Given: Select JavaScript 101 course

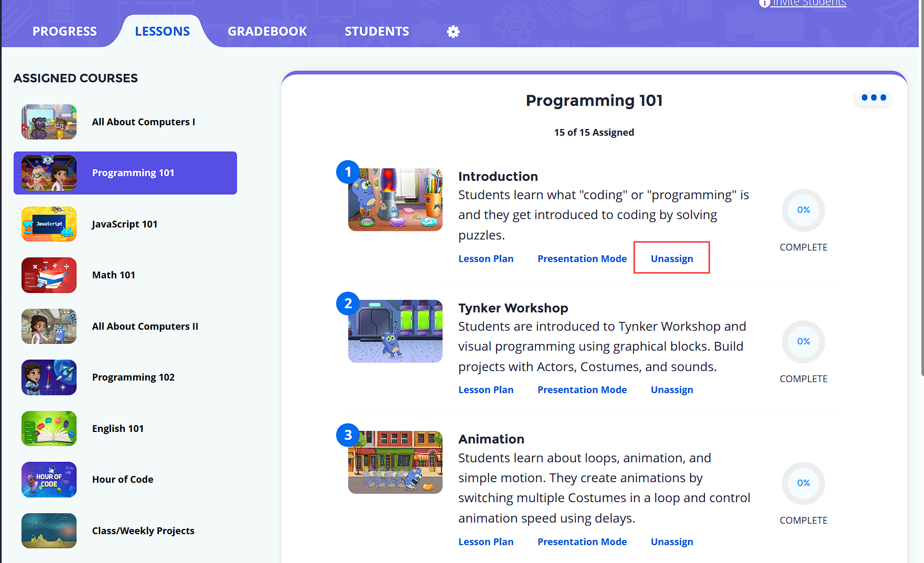Looking at the screenshot, I should (x=125, y=224).
